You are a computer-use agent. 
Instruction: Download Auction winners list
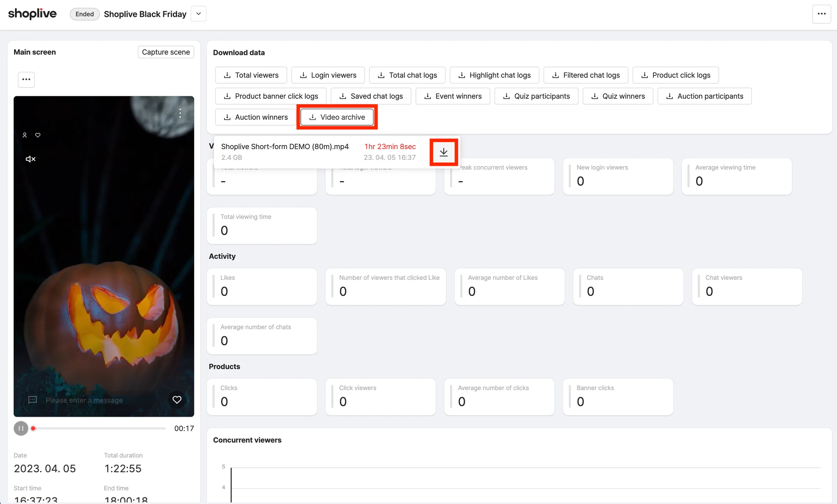pos(256,117)
